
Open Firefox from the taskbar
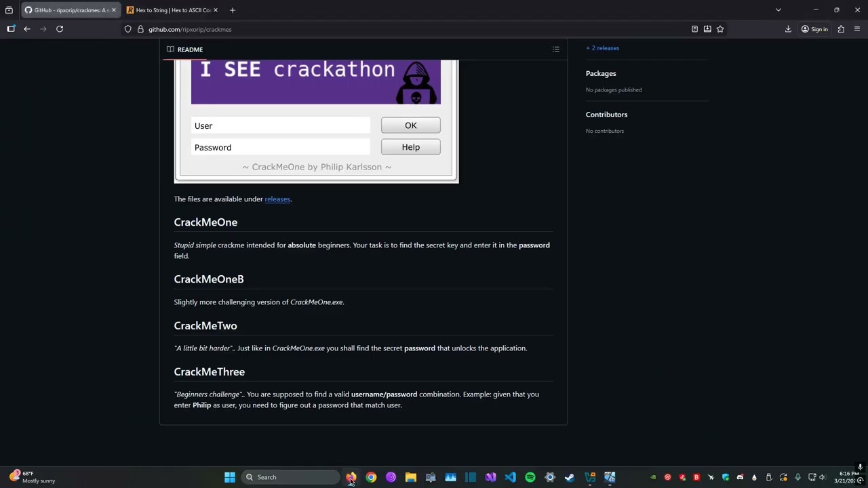pyautogui.click(x=351, y=477)
